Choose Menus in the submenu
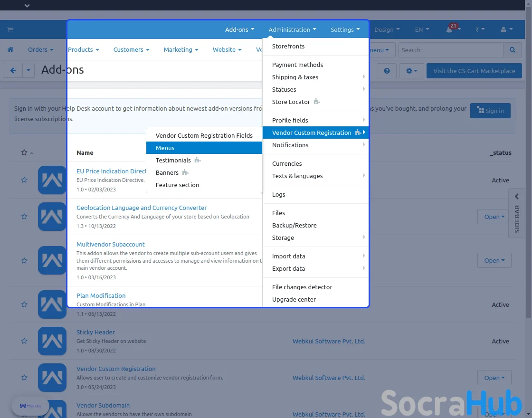Viewport: 532px width, 418px height. tap(204, 148)
